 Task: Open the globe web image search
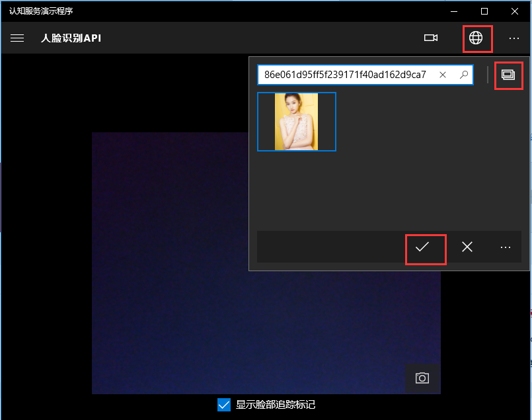click(476, 38)
